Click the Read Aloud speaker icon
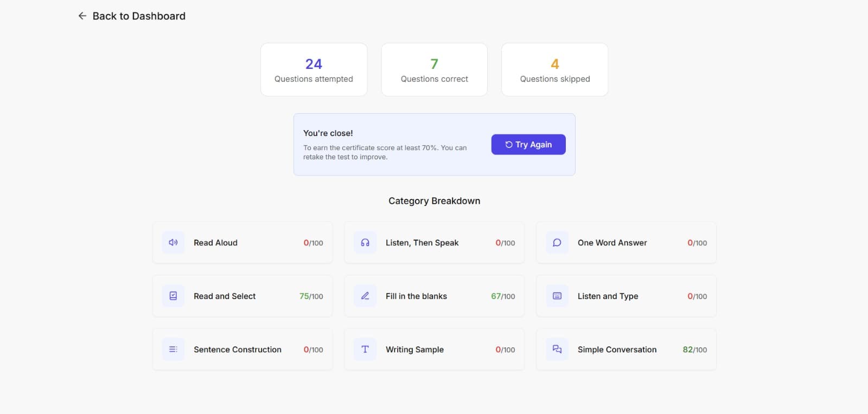 click(173, 243)
